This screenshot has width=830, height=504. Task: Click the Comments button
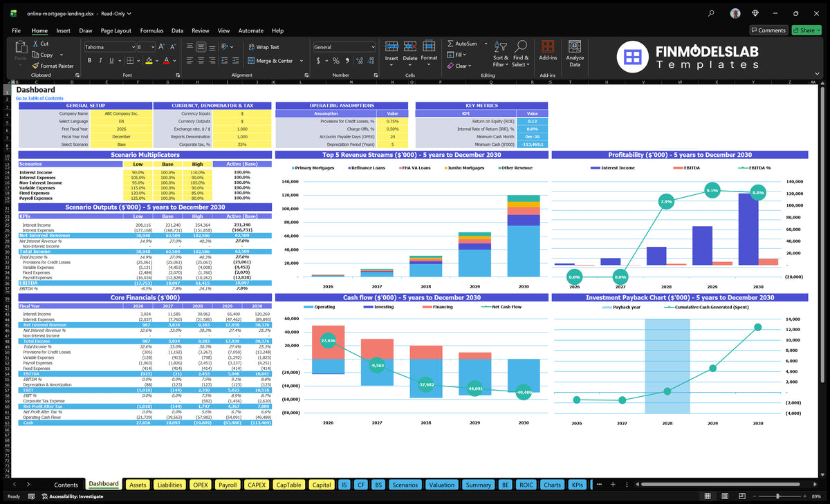pos(768,30)
